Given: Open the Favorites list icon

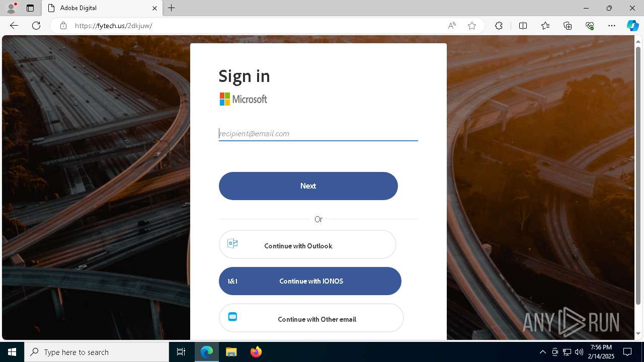Looking at the screenshot, I should click(x=545, y=26).
